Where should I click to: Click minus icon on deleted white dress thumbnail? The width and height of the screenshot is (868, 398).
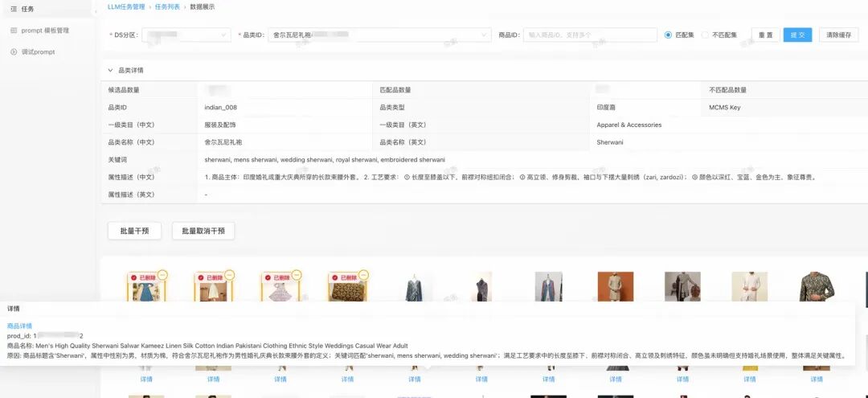[x=229, y=274]
